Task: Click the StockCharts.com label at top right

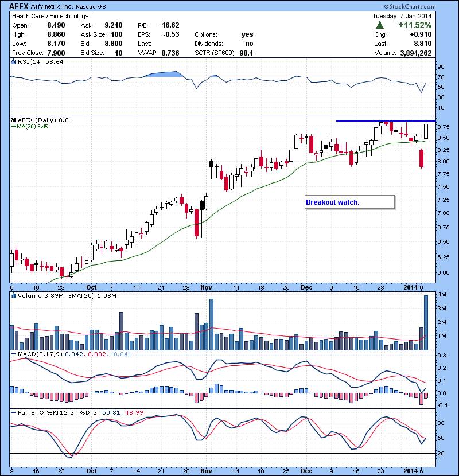Action: [410, 6]
